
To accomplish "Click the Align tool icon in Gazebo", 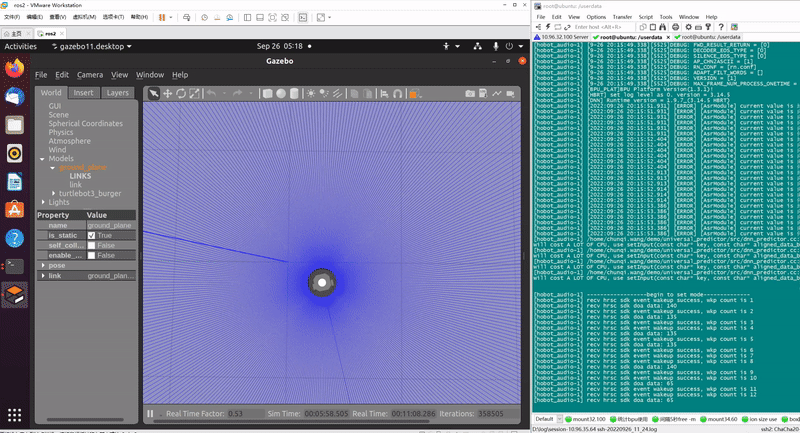I will coord(384,93).
